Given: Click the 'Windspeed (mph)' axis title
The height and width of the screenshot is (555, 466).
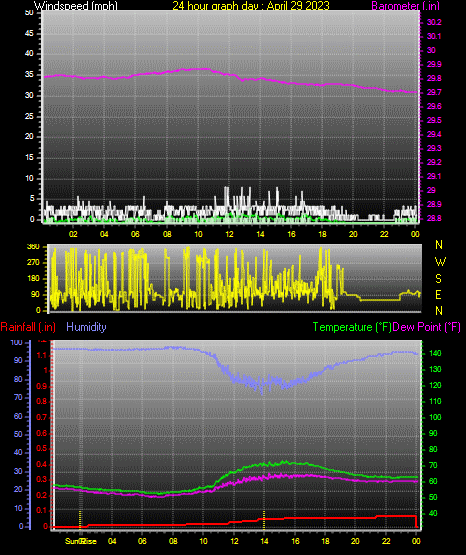Looking at the screenshot, I should (75, 6).
